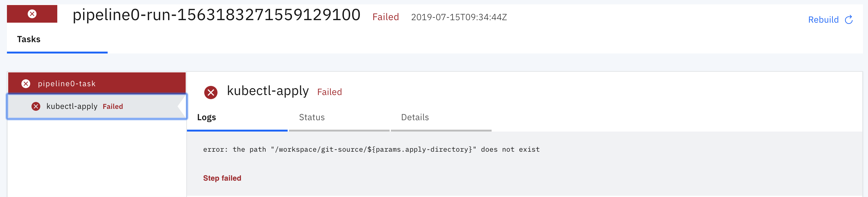Viewport: 868px width, 197px height.
Task: Select the Logs tab
Action: pos(206,117)
